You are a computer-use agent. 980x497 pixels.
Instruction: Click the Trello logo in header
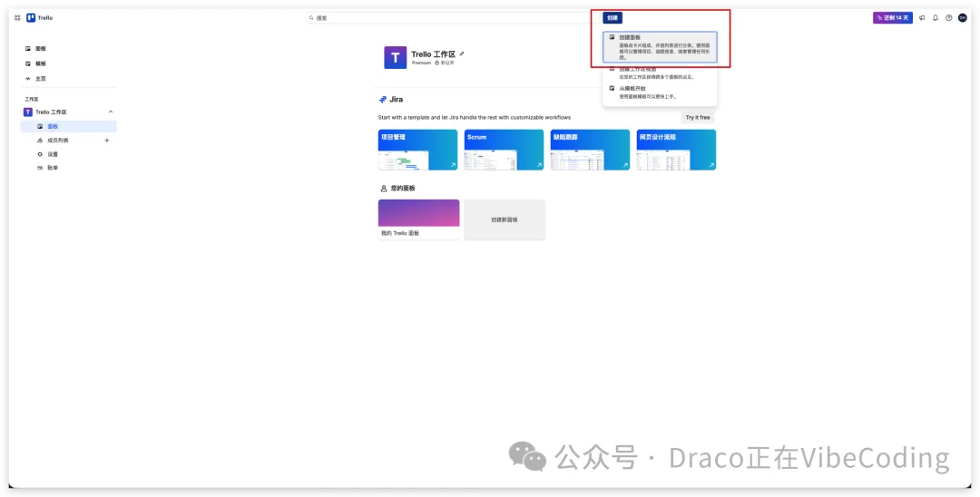coord(40,17)
